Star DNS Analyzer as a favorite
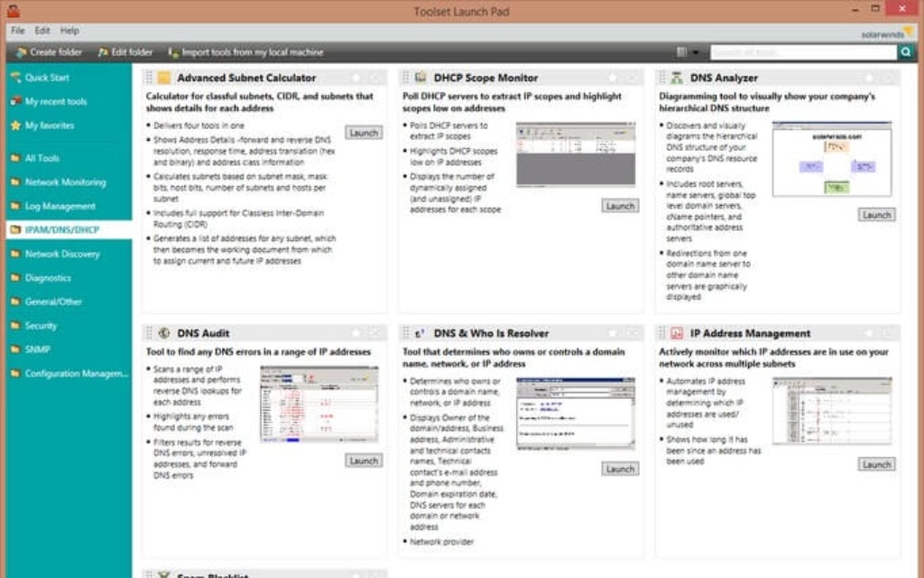924x578 pixels. [x=869, y=78]
